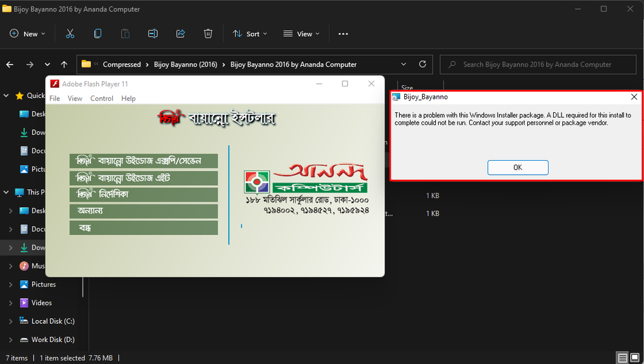Switch to large thumbnails view in status bar
644x364 pixels.
[635, 358]
